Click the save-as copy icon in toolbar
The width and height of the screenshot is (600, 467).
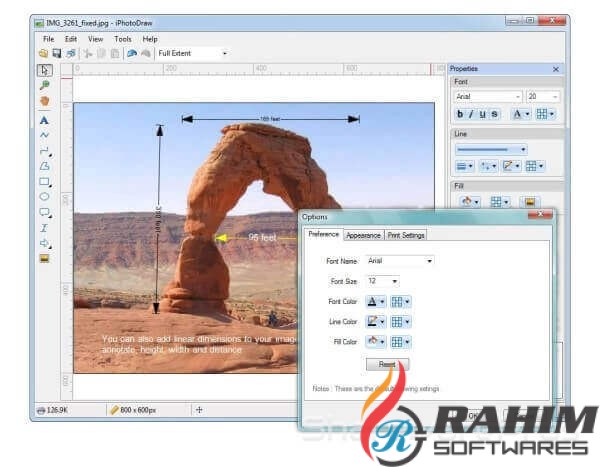tap(71, 53)
